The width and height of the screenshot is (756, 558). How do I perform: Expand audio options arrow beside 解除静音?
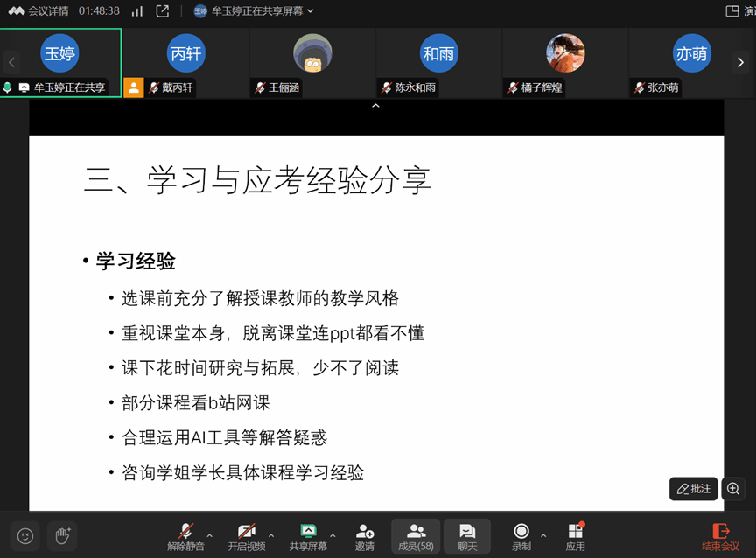click(x=209, y=535)
